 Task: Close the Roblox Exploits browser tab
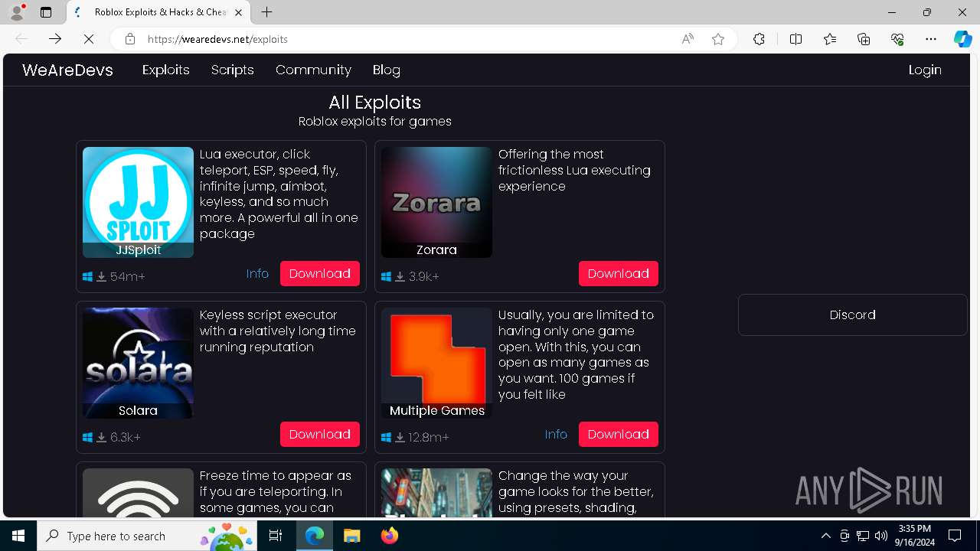tap(239, 12)
